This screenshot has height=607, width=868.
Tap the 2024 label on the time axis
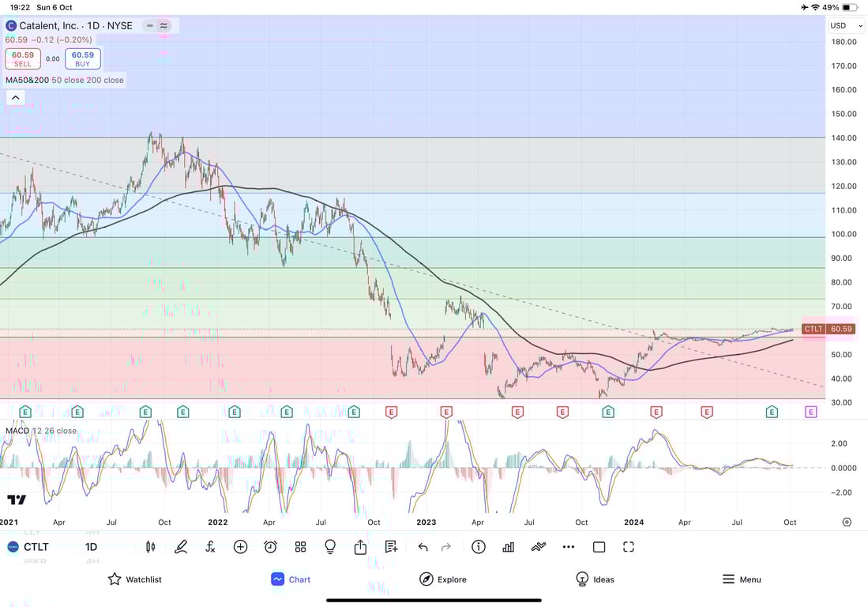pyautogui.click(x=634, y=522)
